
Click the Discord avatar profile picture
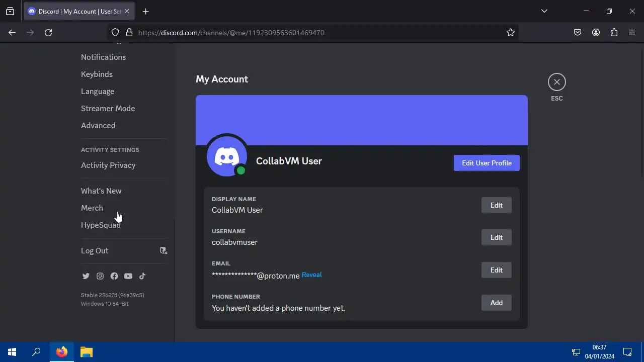pos(227,156)
